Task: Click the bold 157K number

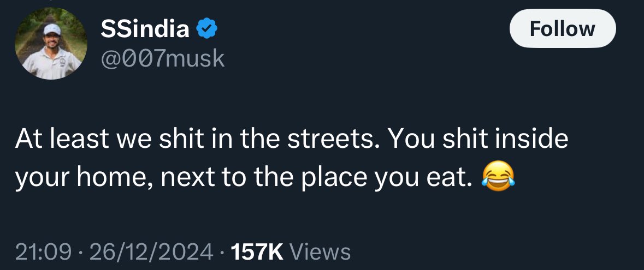Action: tap(257, 251)
